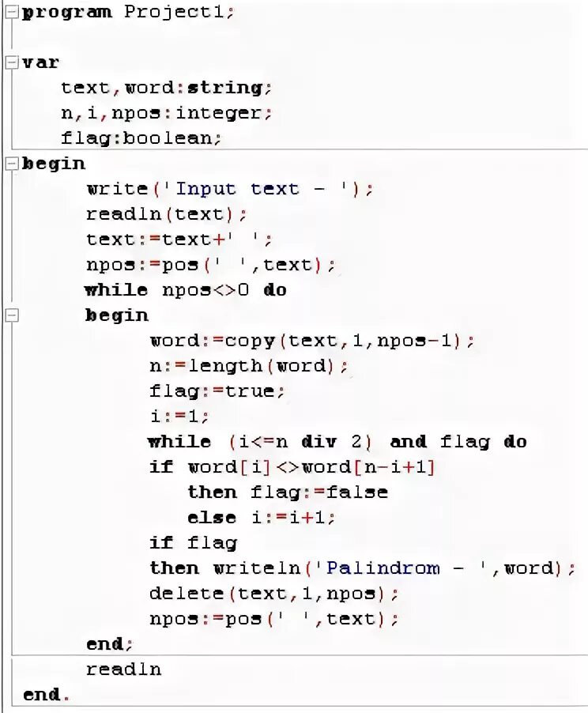
Task: Click the 'then flag:=false' line
Action: (288, 492)
